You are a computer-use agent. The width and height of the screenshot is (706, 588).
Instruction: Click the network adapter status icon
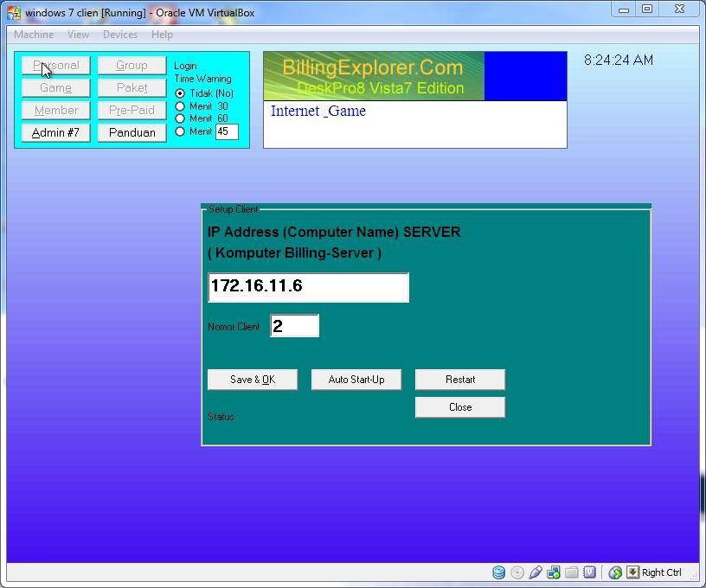click(x=554, y=572)
